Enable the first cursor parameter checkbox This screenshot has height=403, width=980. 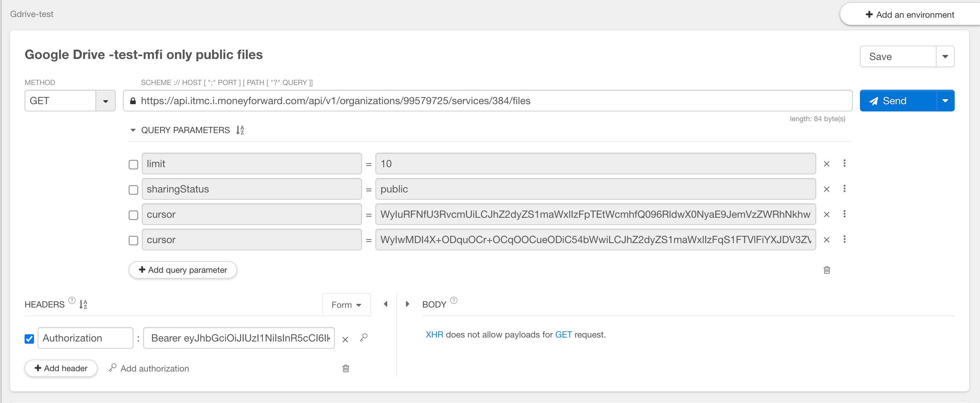pyautogui.click(x=133, y=215)
